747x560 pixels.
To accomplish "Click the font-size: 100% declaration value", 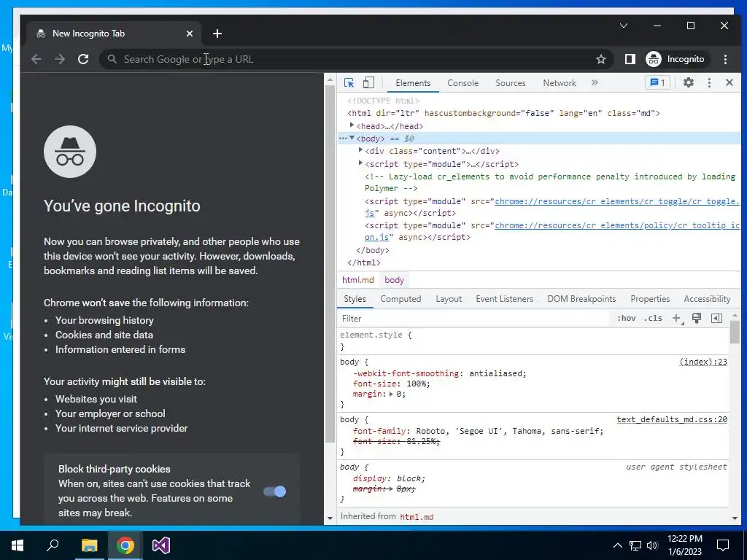I will [418, 384].
